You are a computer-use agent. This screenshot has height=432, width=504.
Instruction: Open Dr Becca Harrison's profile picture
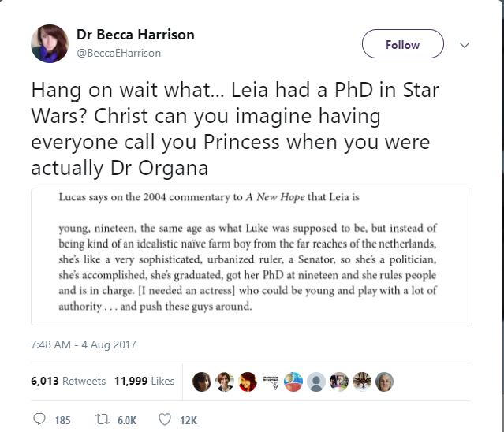coord(50,44)
